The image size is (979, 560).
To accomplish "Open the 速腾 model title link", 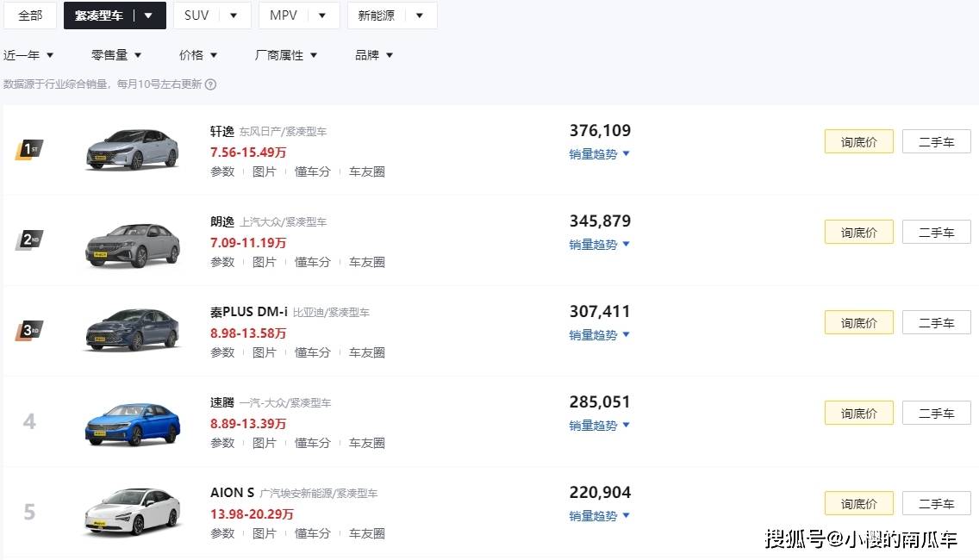I will [x=222, y=402].
